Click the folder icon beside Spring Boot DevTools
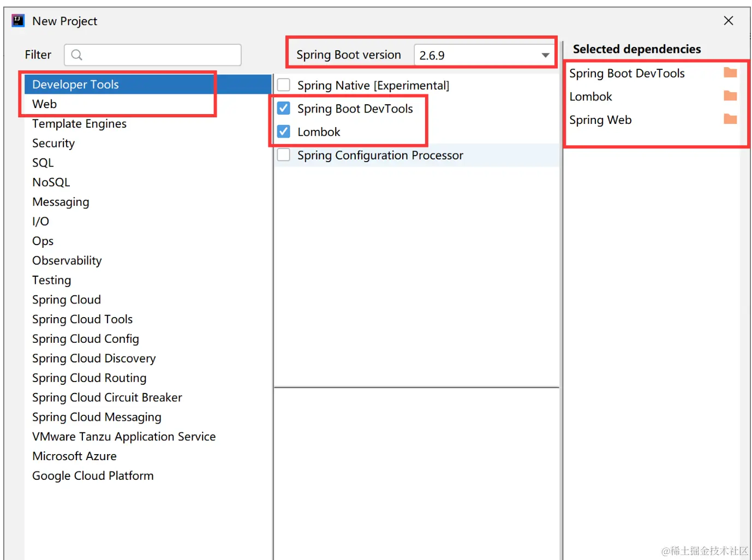This screenshot has width=752, height=560. point(730,73)
